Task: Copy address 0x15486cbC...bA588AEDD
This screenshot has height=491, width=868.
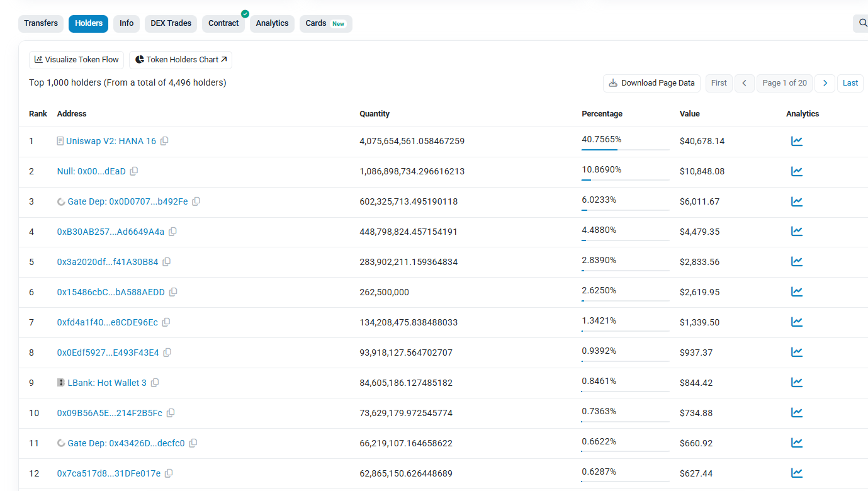Action: [x=173, y=292]
